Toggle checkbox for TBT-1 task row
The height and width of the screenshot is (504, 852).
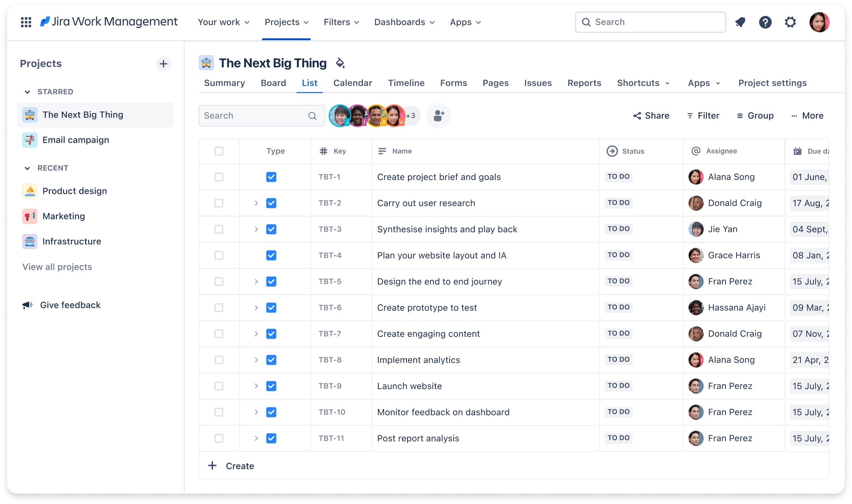click(x=219, y=176)
